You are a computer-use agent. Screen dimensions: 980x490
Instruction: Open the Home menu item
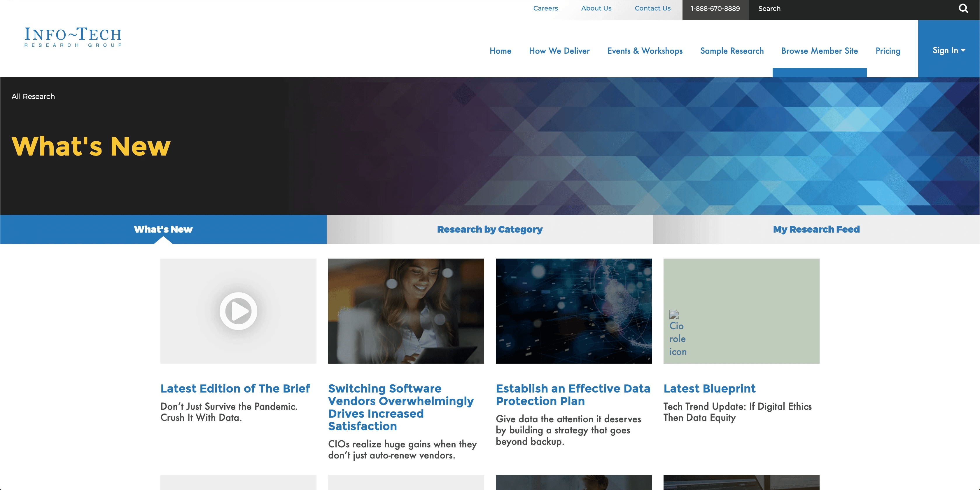coord(500,51)
